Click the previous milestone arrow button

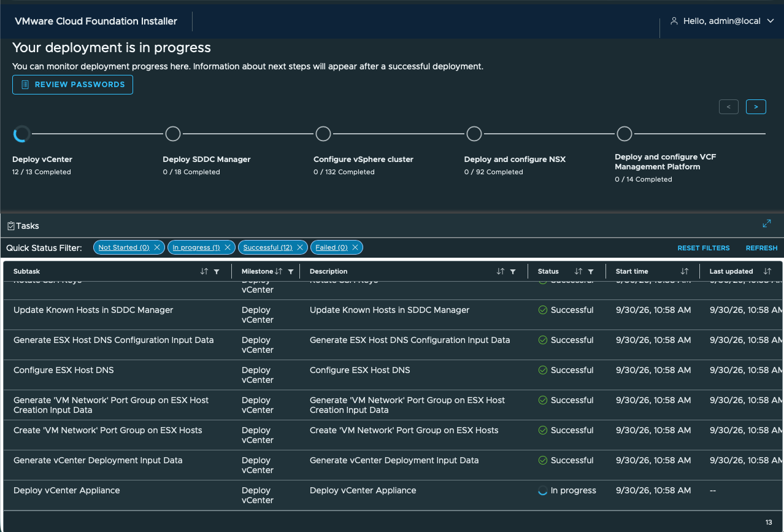pyautogui.click(x=728, y=107)
